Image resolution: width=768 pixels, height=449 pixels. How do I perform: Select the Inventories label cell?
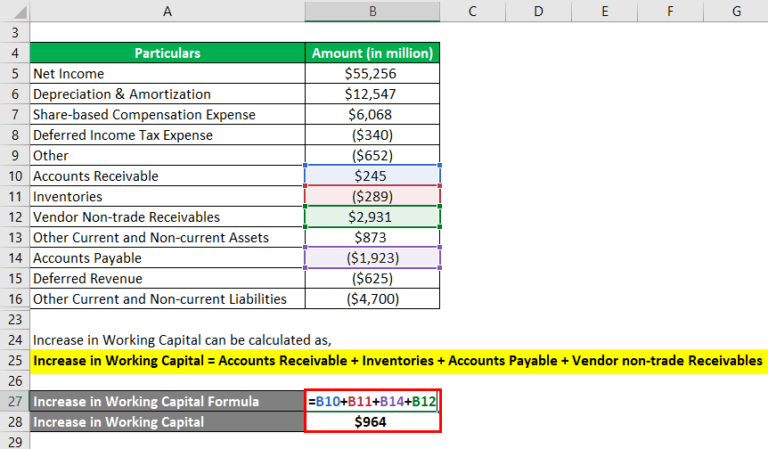click(167, 196)
